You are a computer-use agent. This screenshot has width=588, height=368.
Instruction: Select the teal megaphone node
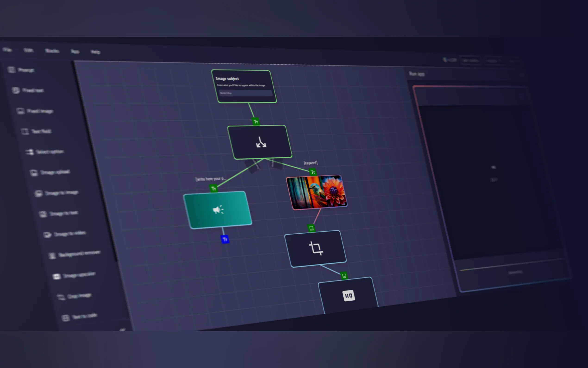click(x=218, y=209)
